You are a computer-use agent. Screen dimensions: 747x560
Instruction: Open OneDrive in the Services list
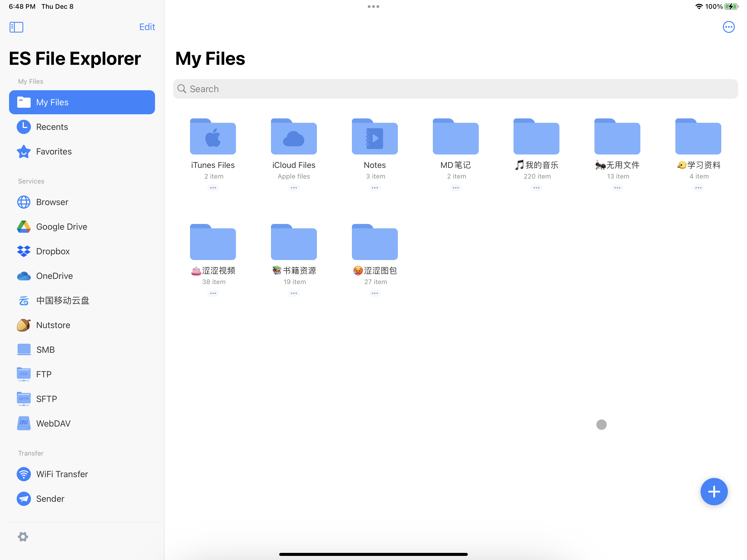(x=54, y=276)
